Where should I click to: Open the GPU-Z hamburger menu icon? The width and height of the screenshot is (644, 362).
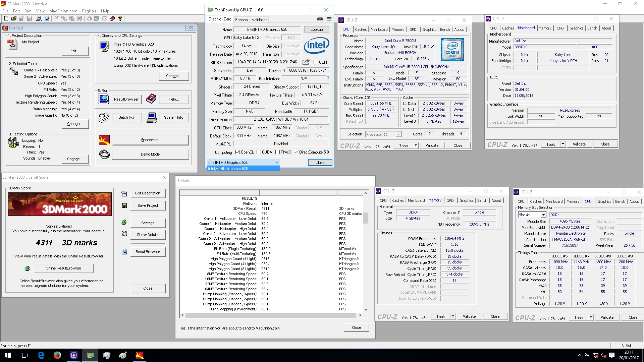pos(329,19)
